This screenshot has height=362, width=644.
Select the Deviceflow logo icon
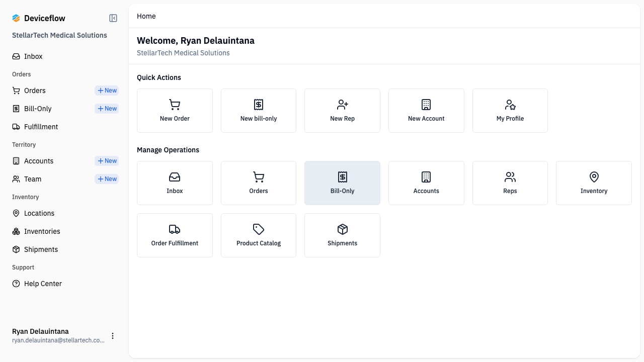pyautogui.click(x=16, y=18)
